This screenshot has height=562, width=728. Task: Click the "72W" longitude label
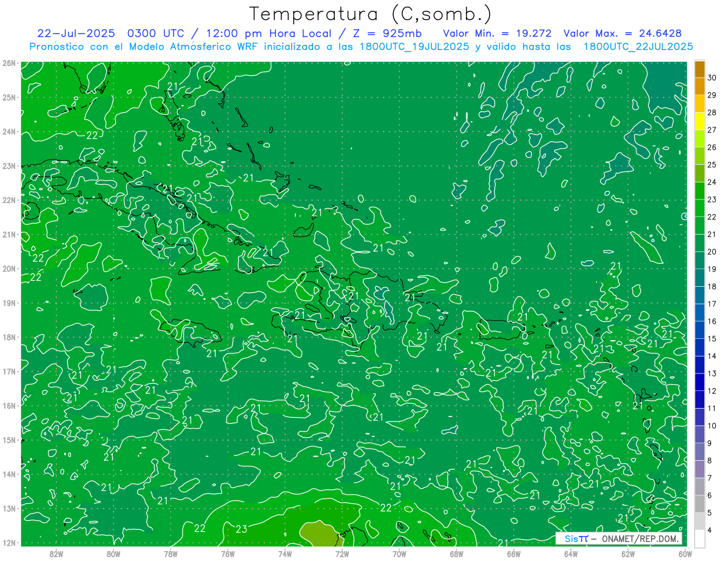pyautogui.click(x=342, y=553)
